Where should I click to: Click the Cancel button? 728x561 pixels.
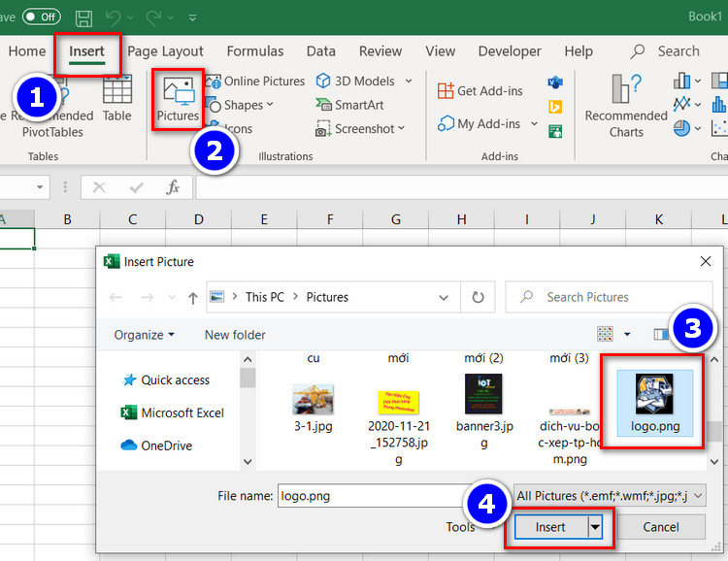point(661,527)
